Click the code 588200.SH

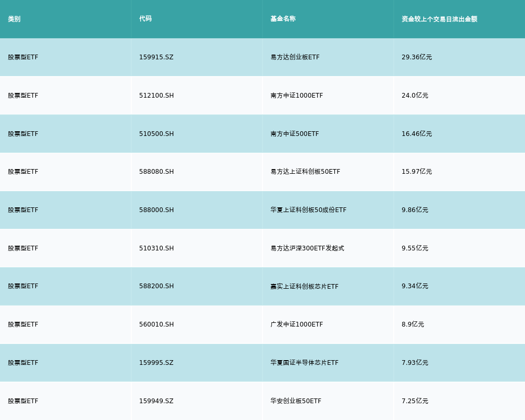(156, 286)
